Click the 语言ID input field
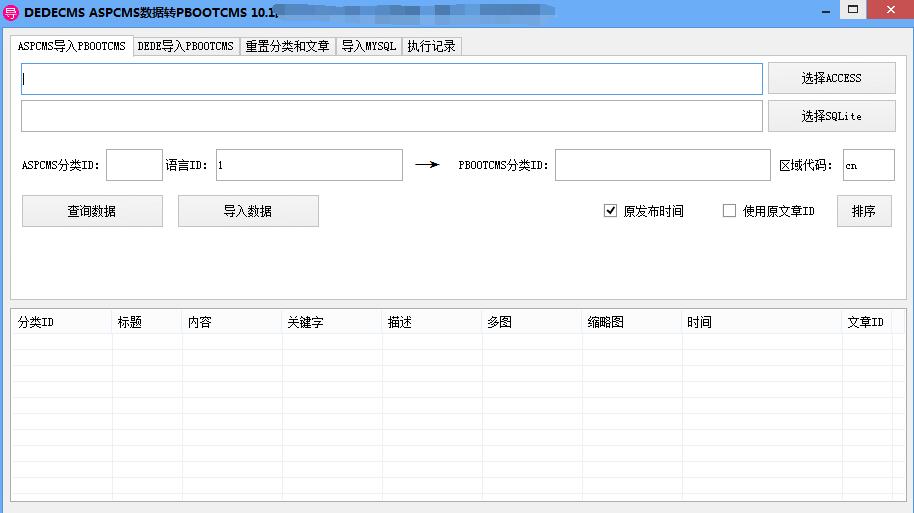 click(x=309, y=165)
